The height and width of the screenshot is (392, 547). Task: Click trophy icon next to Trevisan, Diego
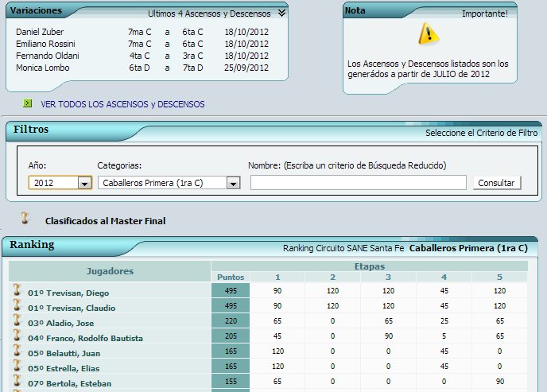(16, 292)
